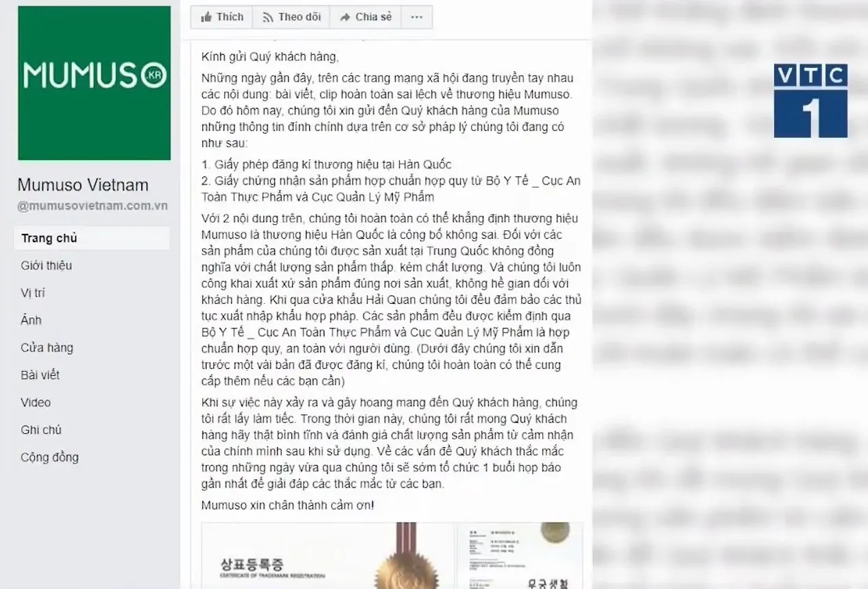
Task: Open the Giới thiệu section
Action: click(47, 265)
